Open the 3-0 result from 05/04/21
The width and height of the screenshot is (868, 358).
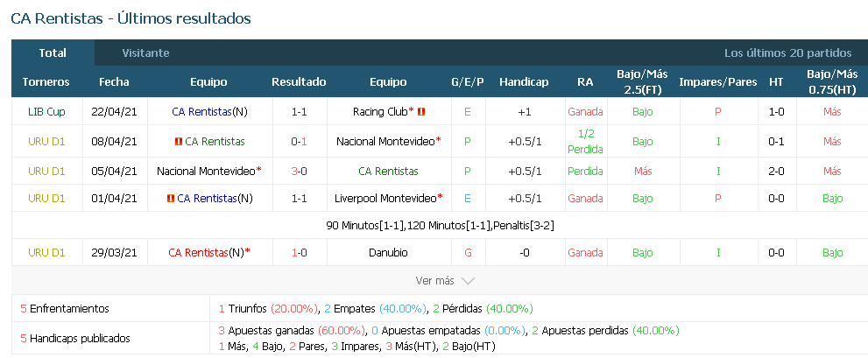point(299,172)
